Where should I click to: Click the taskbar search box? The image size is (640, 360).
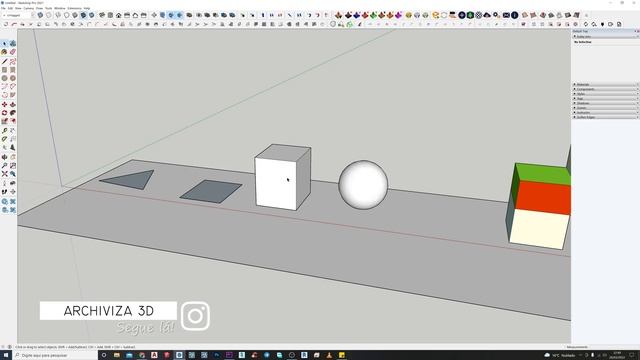click(x=56, y=355)
